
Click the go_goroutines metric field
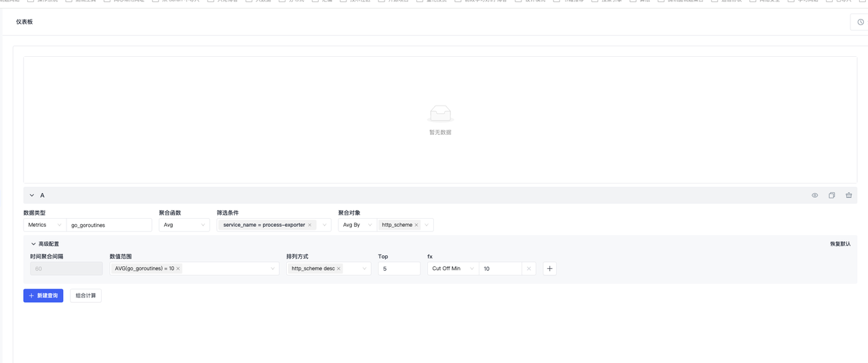coord(109,225)
